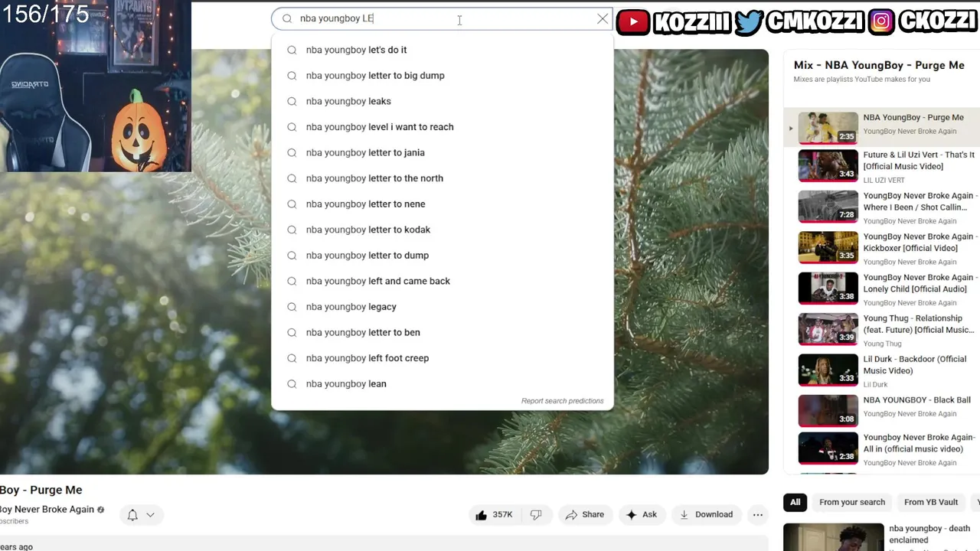Click the search magnifier icon in search box
This screenshot has width=980, height=551.
pyautogui.click(x=287, y=18)
